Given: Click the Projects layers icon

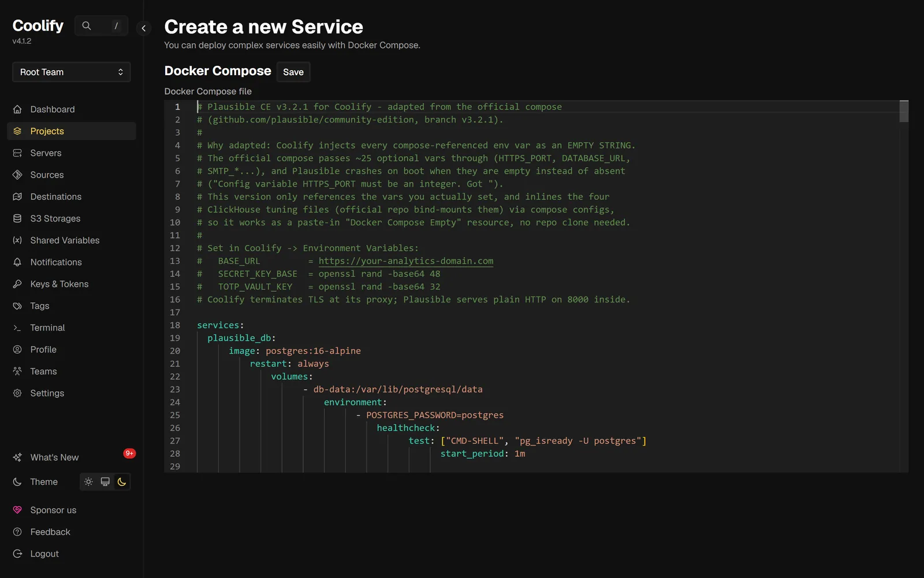Looking at the screenshot, I should click(17, 131).
